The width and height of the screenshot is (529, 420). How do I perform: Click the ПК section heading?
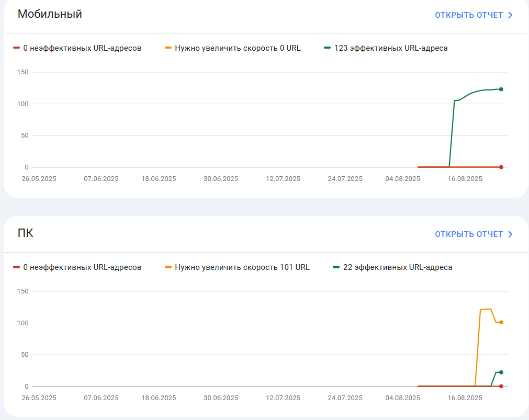[x=25, y=233]
